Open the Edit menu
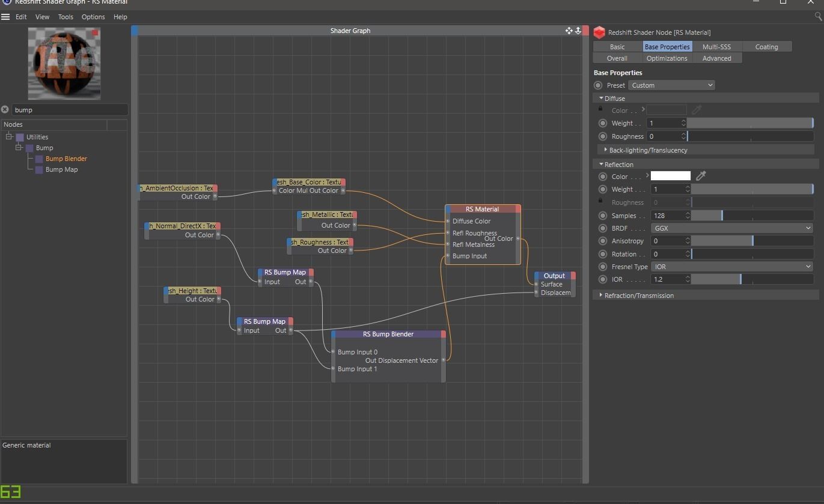 21,17
